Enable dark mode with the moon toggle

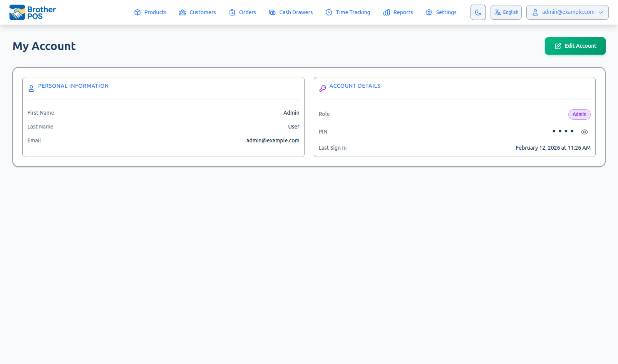tap(478, 12)
